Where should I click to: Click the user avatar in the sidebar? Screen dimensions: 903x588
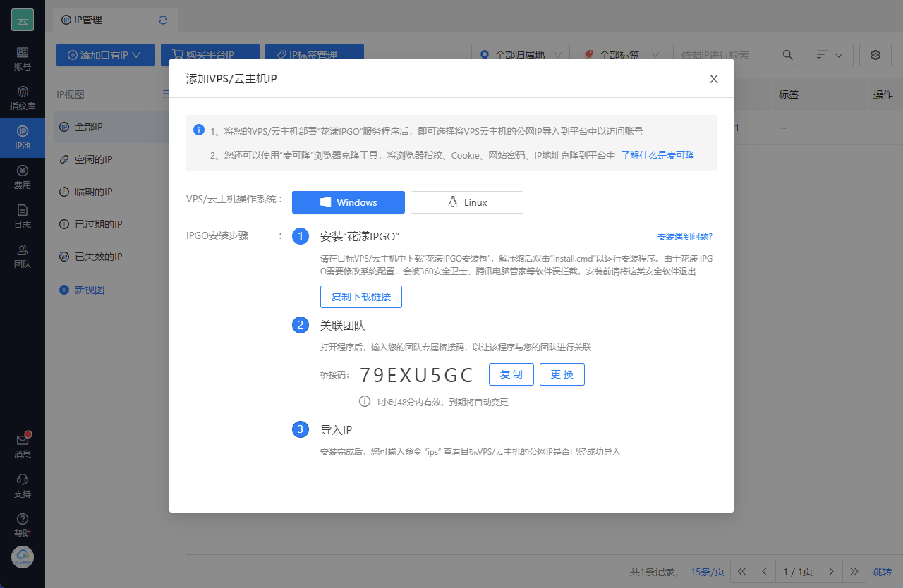click(x=23, y=557)
